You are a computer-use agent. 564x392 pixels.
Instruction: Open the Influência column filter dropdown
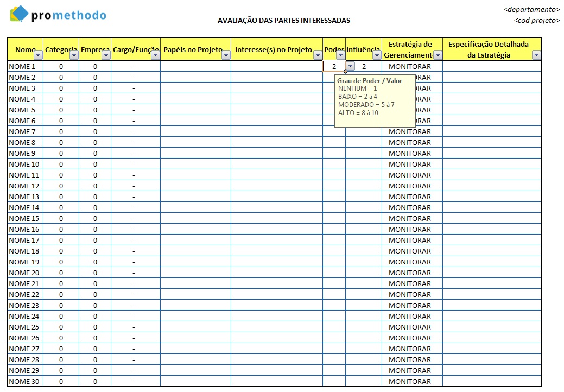377,55
